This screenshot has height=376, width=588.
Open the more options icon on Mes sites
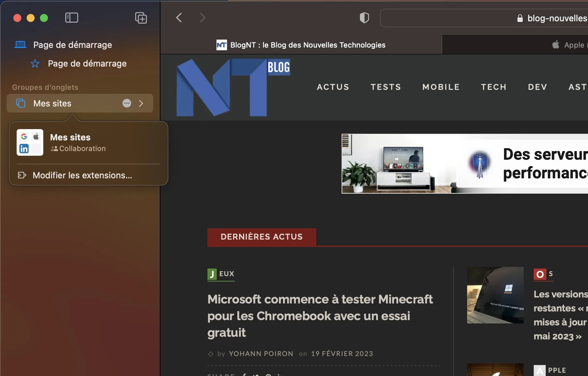(127, 103)
